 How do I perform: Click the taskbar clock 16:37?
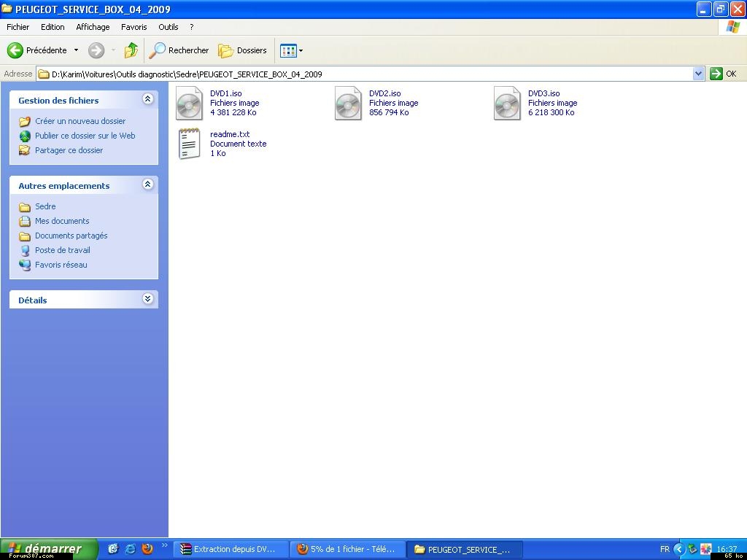coord(727,549)
